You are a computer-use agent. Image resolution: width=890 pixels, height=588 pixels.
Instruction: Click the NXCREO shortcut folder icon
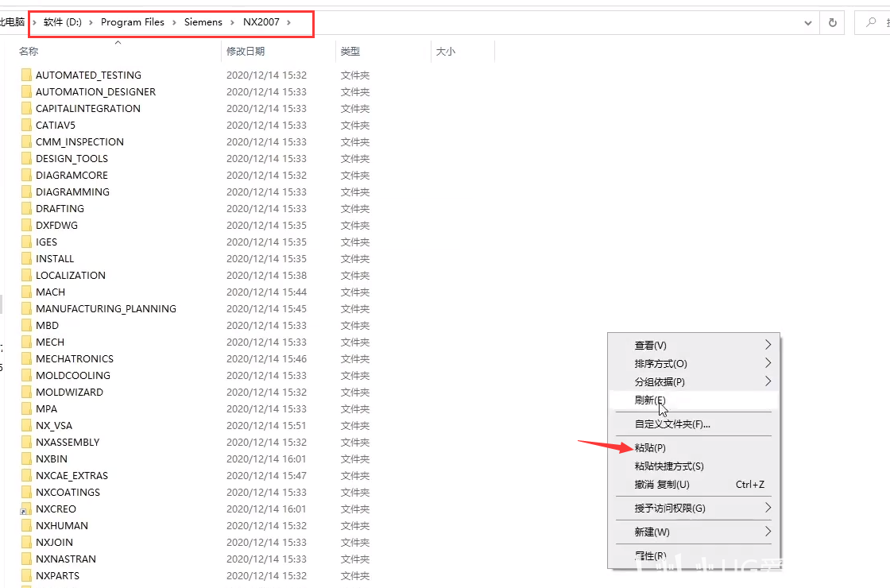click(x=26, y=509)
